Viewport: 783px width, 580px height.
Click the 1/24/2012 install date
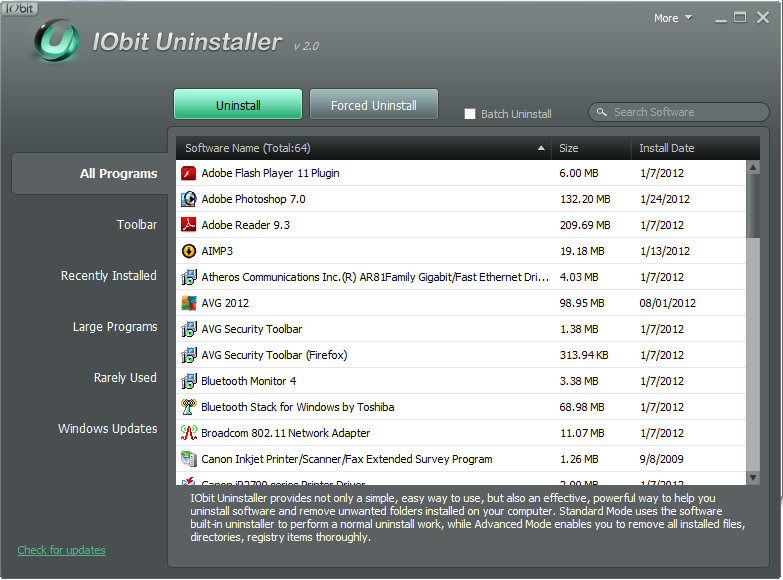665,199
